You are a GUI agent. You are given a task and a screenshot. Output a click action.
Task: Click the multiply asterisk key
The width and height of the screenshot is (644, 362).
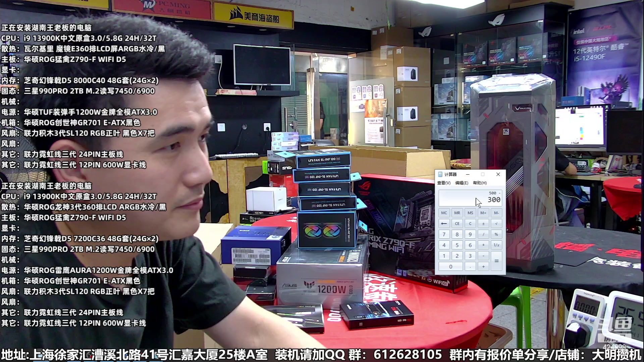(483, 245)
